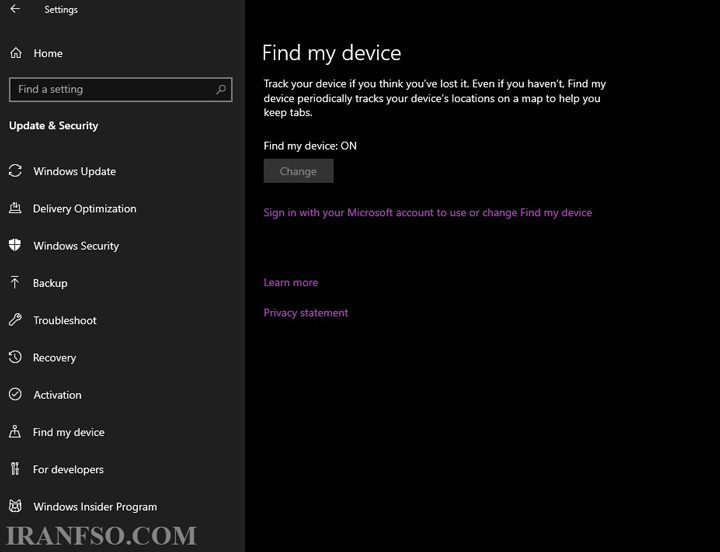Click the Find my device person icon
Viewport: 720px width, 552px height.
15,432
